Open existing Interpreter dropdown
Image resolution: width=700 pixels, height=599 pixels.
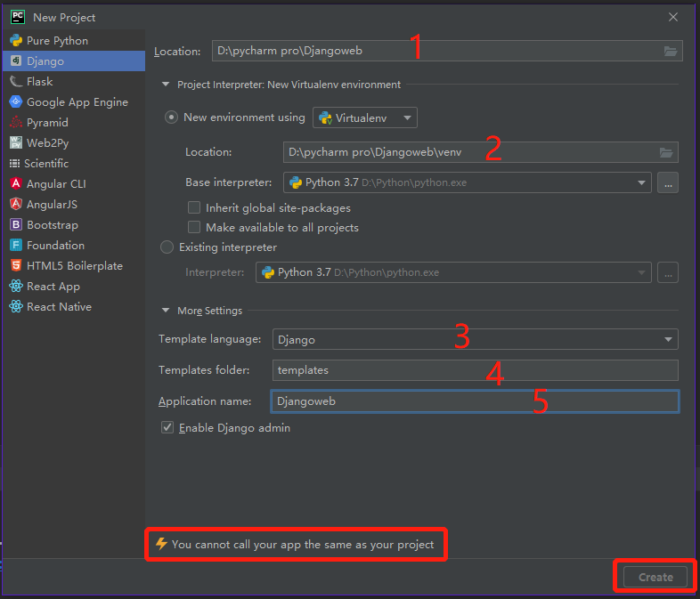tap(453, 272)
